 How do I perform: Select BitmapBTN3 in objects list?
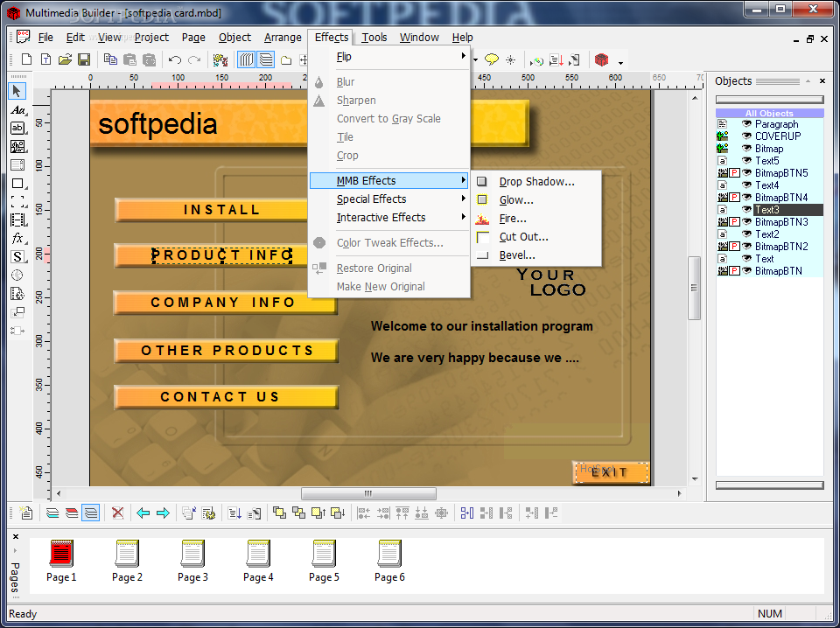coord(781,221)
